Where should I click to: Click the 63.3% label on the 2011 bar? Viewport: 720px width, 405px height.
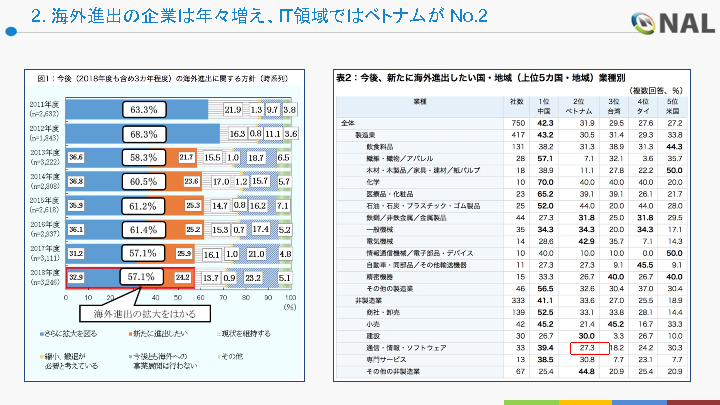click(145, 109)
